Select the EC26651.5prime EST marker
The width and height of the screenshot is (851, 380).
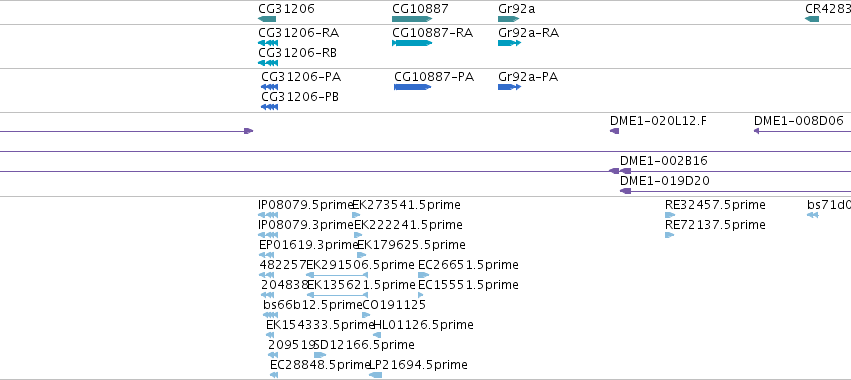click(x=423, y=275)
